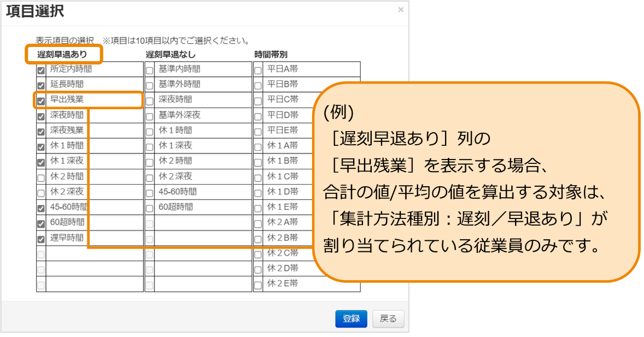
Task: Uncheck 所定内時間 in 遅刻早退あり column
Action: click(x=40, y=69)
